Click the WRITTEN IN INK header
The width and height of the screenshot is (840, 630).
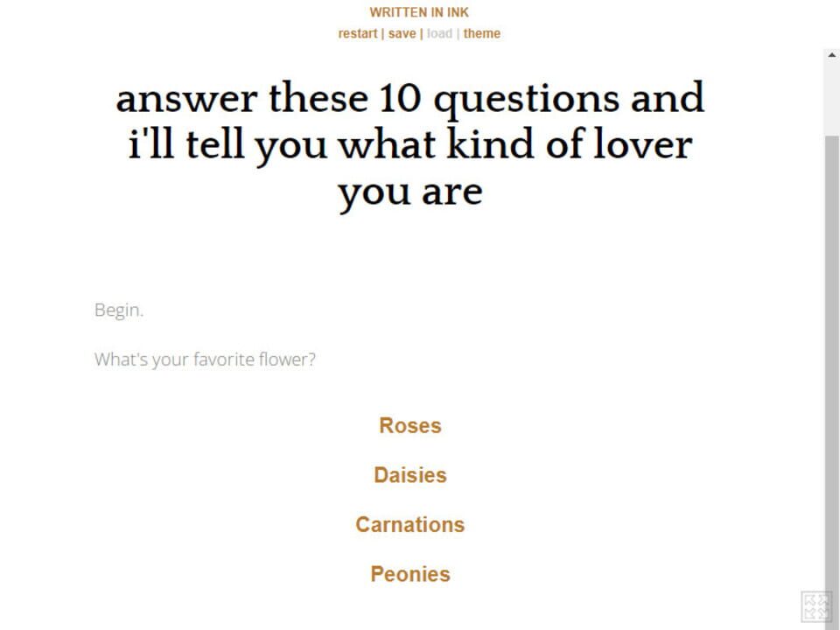419,12
